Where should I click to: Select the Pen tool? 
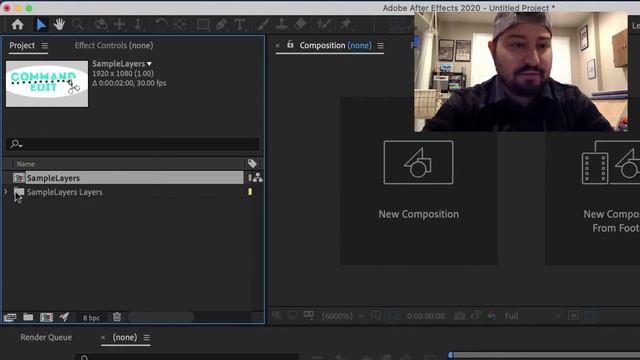[221, 25]
